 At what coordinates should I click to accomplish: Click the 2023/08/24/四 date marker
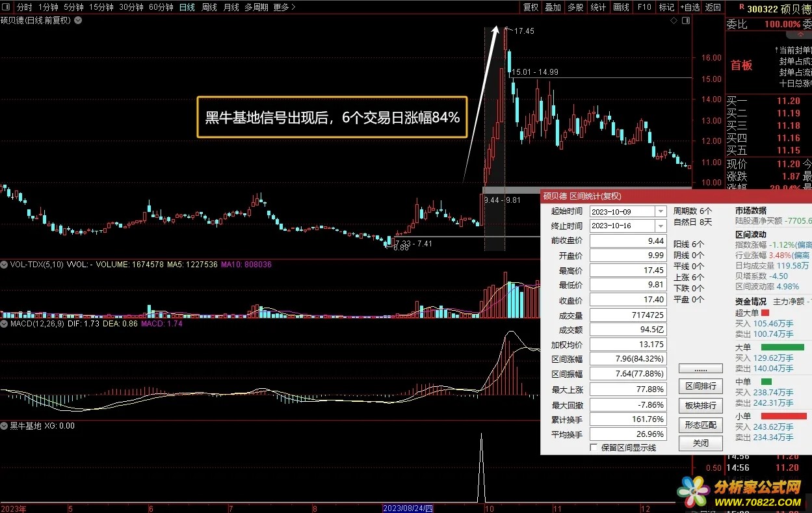408,508
